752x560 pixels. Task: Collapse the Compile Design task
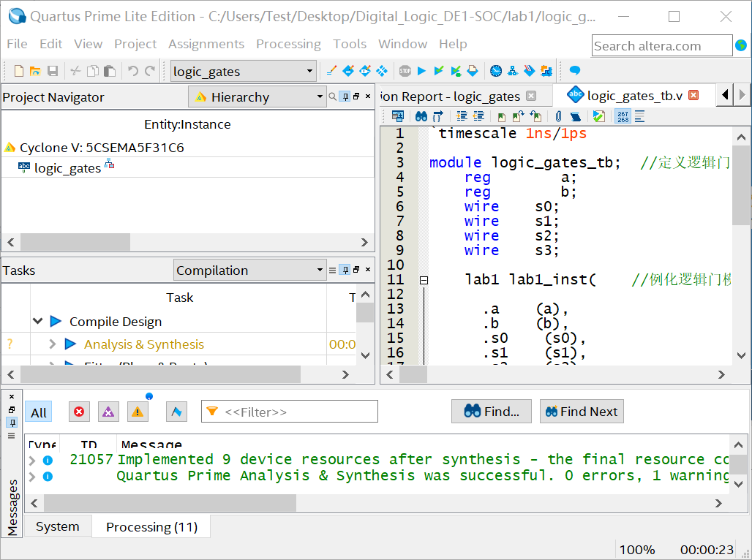coord(38,321)
